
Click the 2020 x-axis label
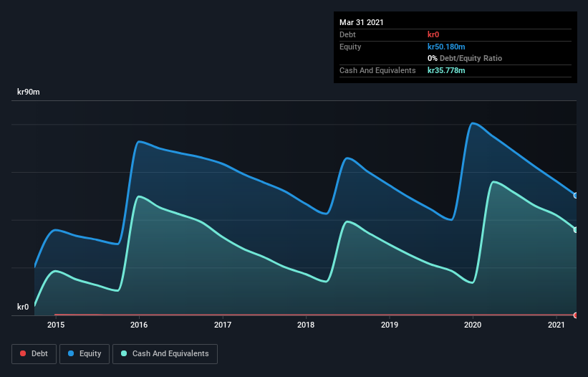473,325
